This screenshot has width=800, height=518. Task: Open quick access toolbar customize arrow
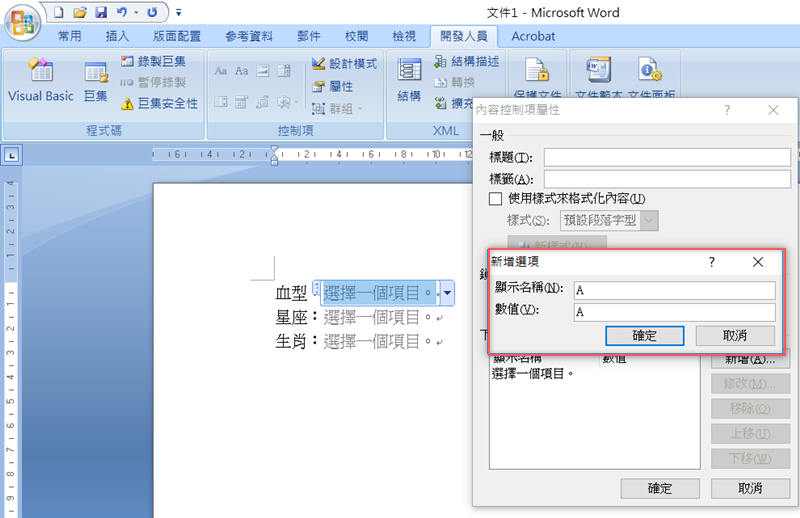coord(179,12)
